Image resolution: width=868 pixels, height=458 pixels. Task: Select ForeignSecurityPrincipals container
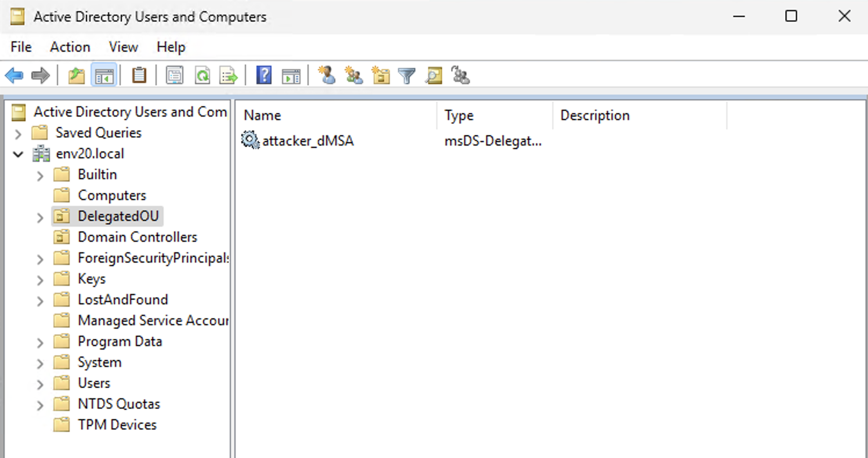click(x=153, y=258)
